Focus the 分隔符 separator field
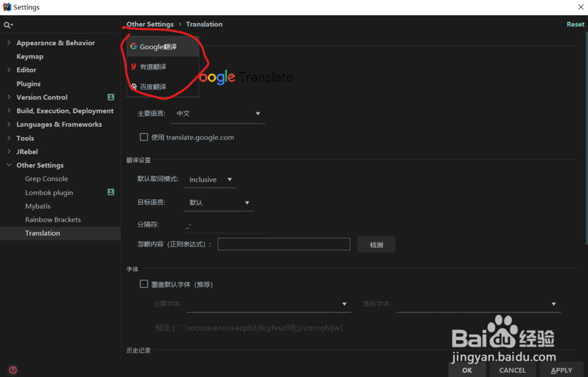Viewport: 588px width, 377px height. [224, 225]
